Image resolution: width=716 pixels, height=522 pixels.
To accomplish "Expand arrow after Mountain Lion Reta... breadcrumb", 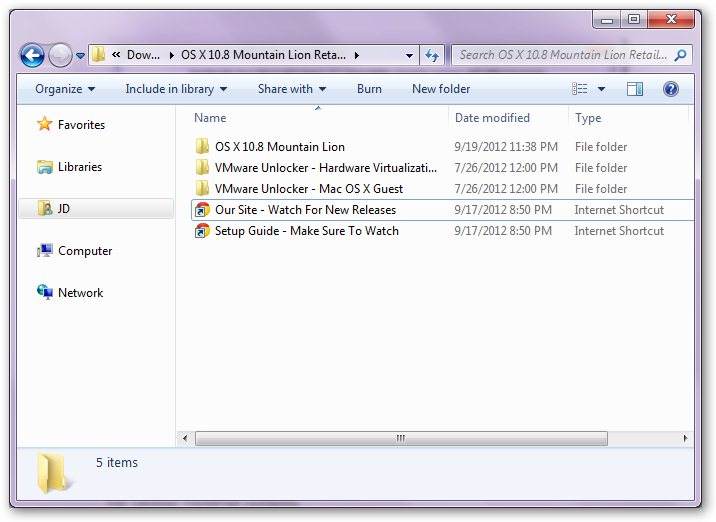I will (x=357, y=55).
